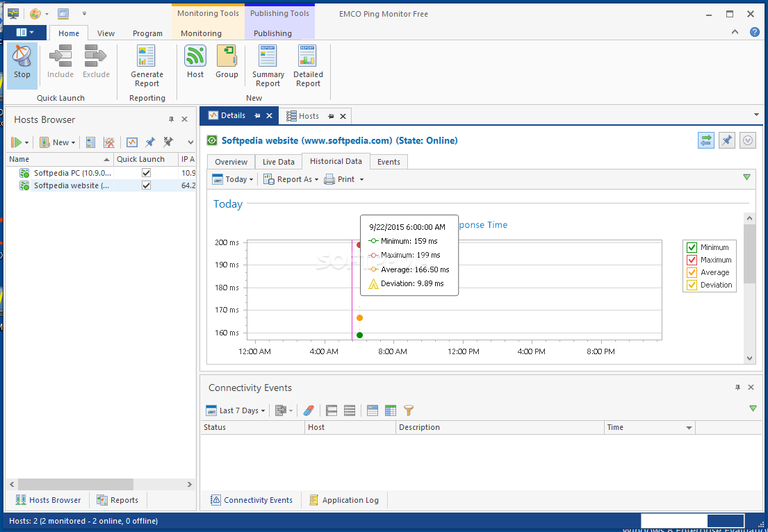Create a new Summary Report
Viewport: 768px width, 532px height.
pos(268,66)
